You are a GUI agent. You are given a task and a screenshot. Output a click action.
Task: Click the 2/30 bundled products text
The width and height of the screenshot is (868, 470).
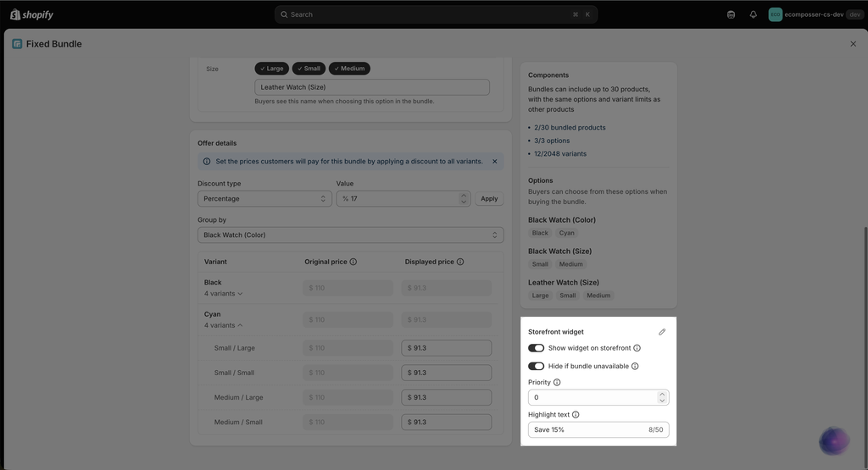[570, 127]
